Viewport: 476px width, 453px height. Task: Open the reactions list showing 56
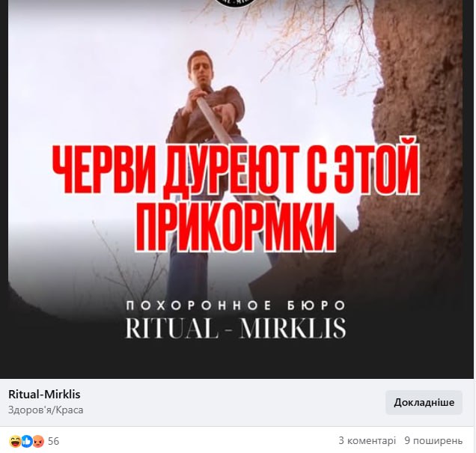tap(53, 441)
